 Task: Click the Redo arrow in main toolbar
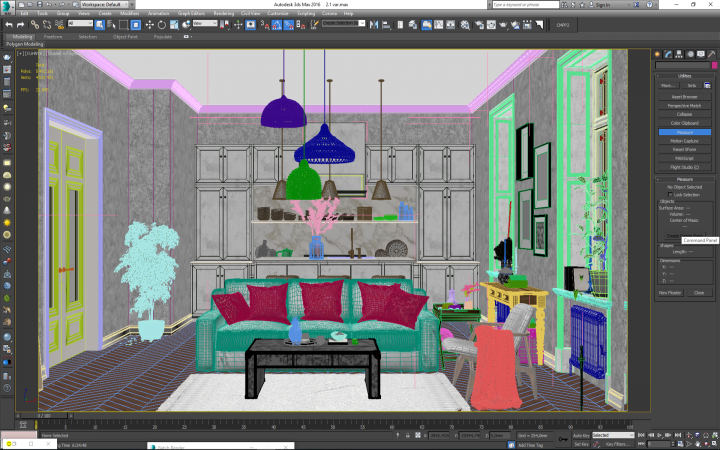coord(20,25)
